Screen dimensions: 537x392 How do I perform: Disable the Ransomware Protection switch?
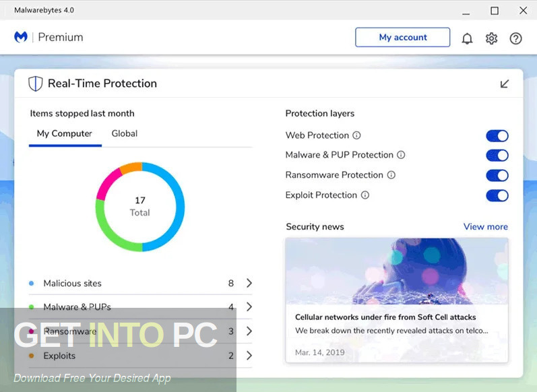tap(497, 176)
